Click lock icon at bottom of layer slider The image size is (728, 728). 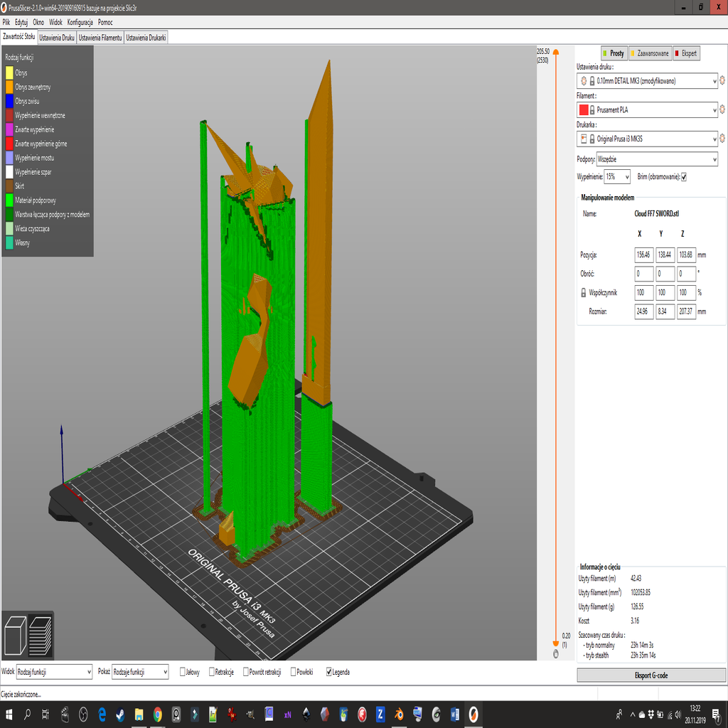click(x=555, y=654)
